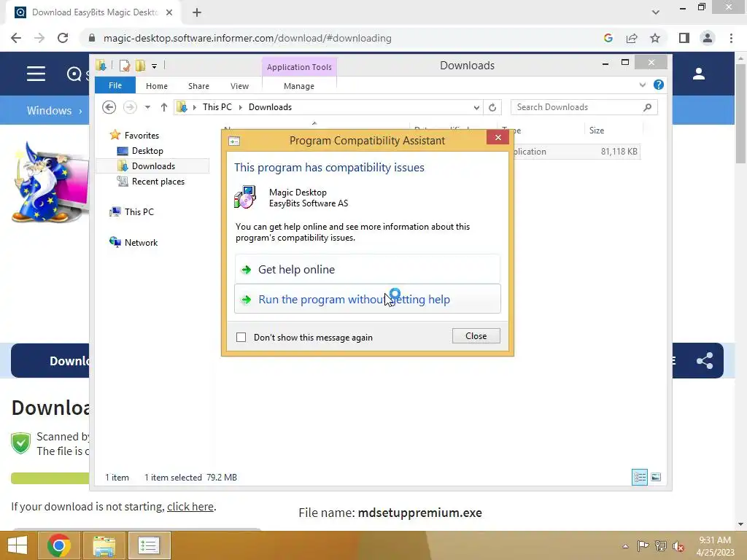Show hidden tray icons arrow

click(x=625, y=546)
